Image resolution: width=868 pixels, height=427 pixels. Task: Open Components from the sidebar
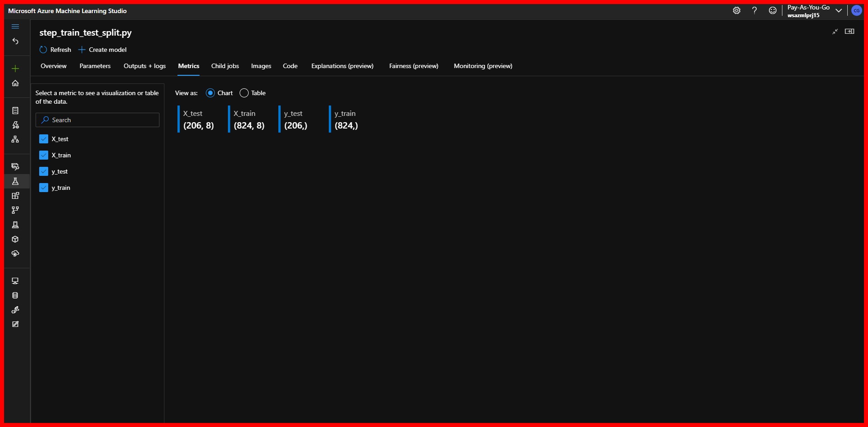15,196
